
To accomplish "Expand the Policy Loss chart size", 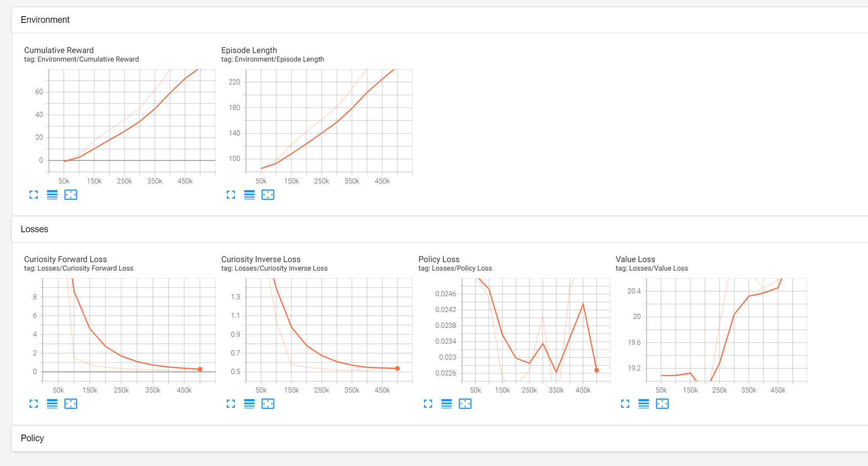I will 428,404.
